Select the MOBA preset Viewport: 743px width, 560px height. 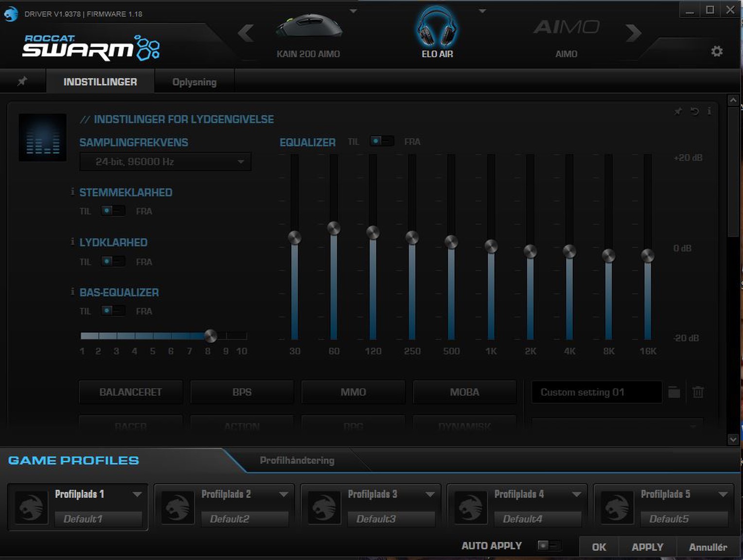pos(464,392)
